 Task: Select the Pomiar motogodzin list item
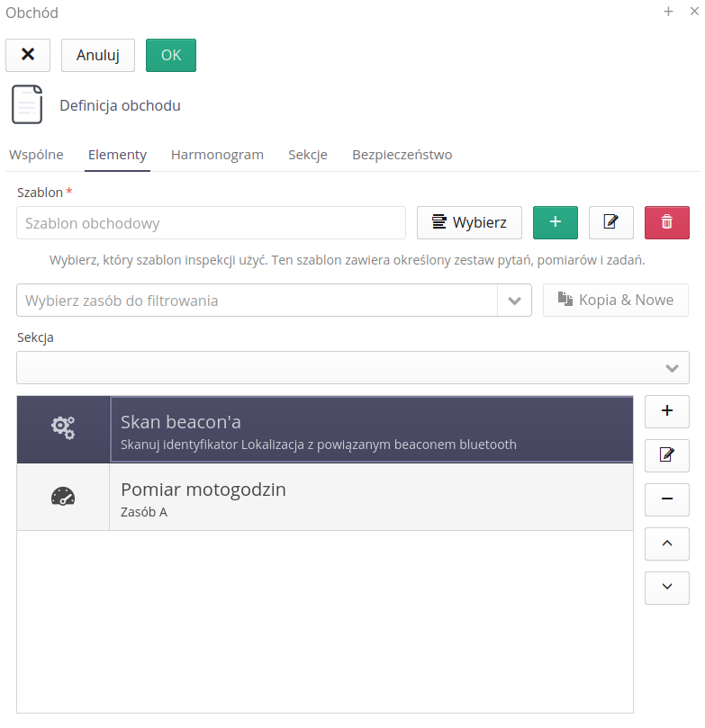[x=370, y=498]
